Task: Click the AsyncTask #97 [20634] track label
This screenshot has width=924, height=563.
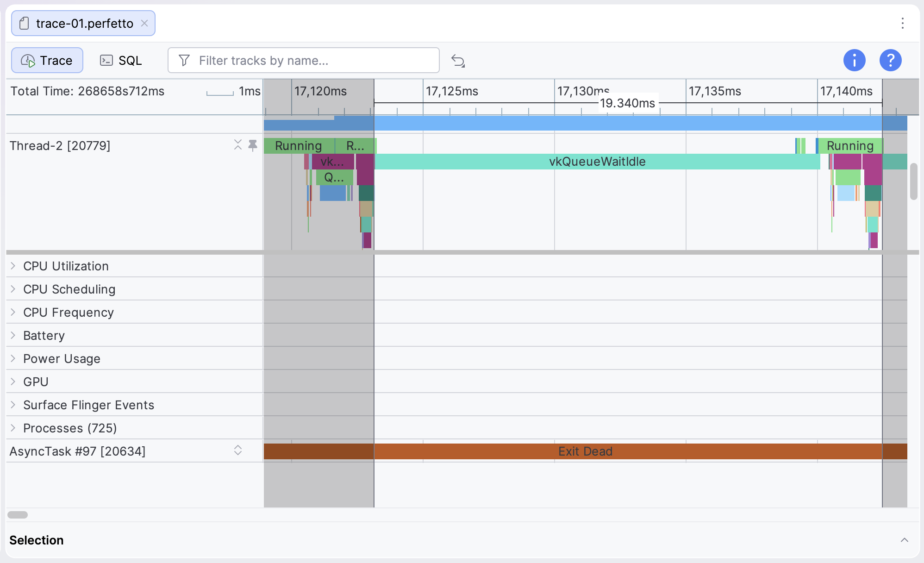Action: tap(78, 451)
